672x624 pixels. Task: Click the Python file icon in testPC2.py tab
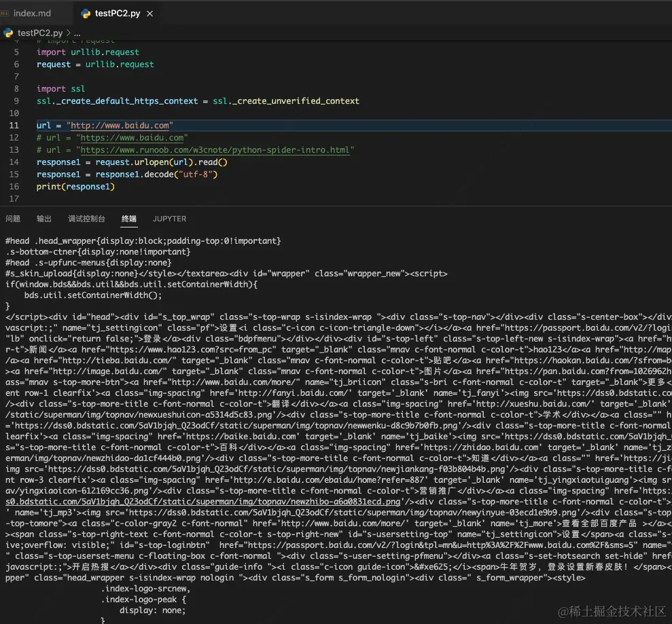pos(86,14)
